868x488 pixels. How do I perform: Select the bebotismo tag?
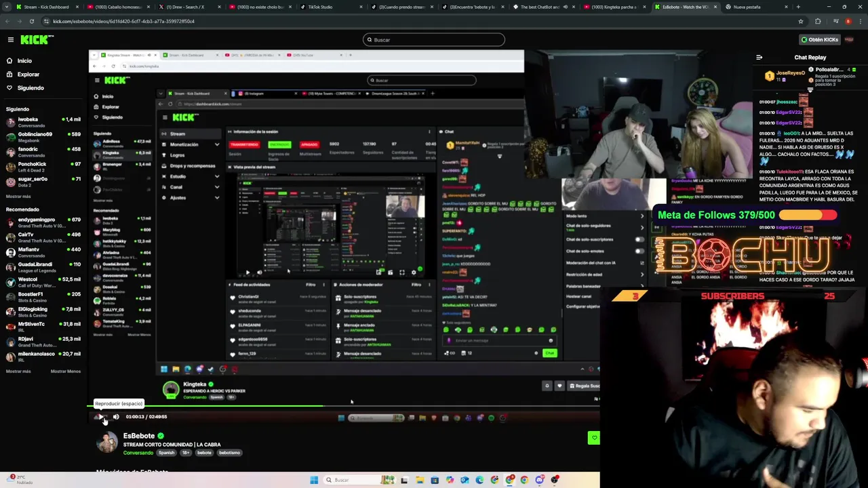pyautogui.click(x=229, y=453)
